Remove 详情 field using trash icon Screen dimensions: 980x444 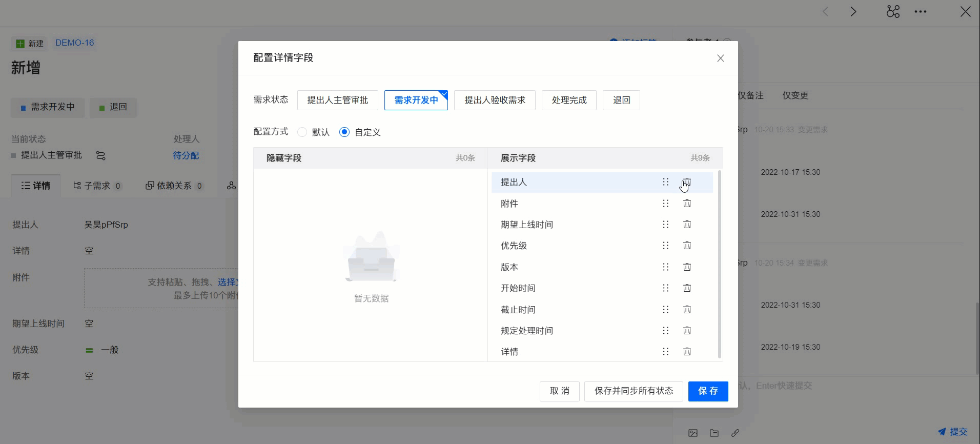[687, 352]
